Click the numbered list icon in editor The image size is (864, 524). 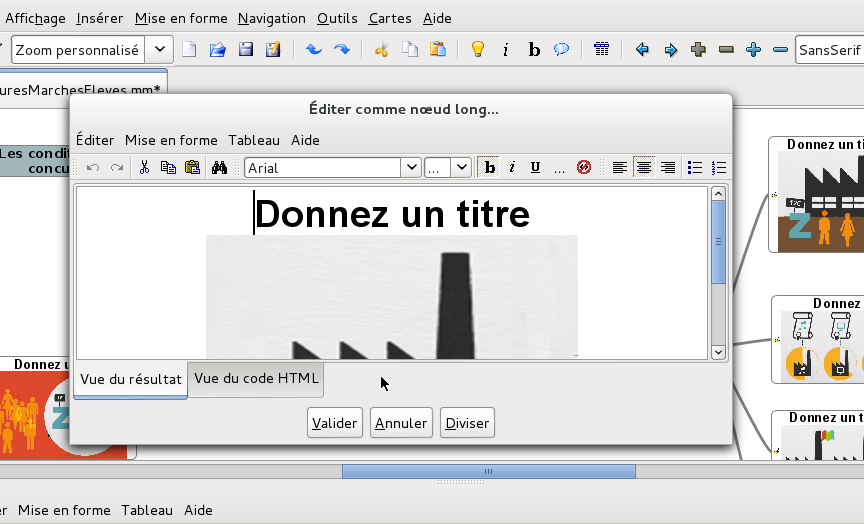click(x=718, y=168)
